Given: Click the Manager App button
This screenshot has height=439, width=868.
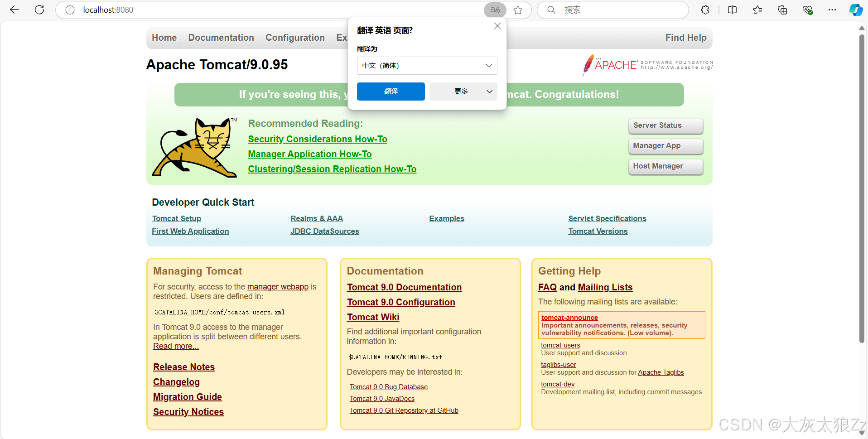Looking at the screenshot, I should 666,146.
